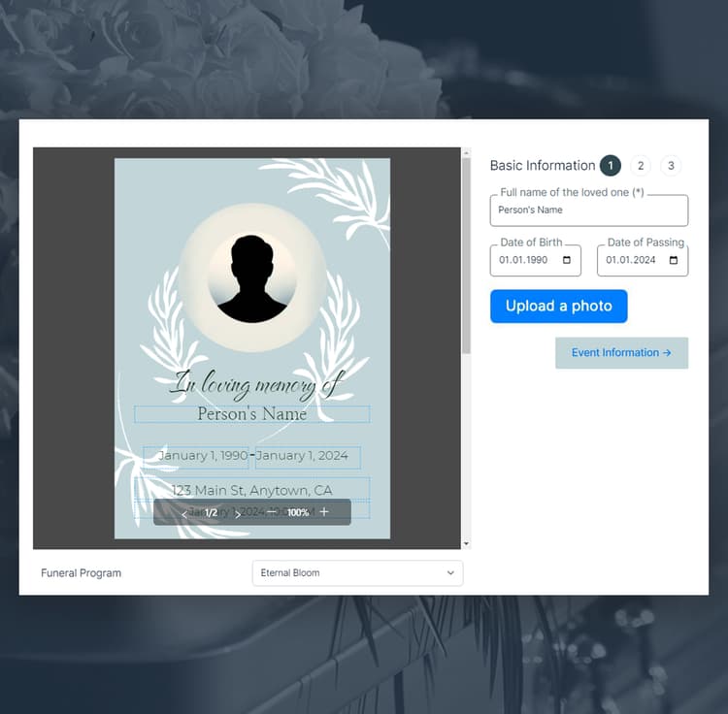Select 123 Main St address on preview
This screenshot has width=728, height=714.
[252, 490]
